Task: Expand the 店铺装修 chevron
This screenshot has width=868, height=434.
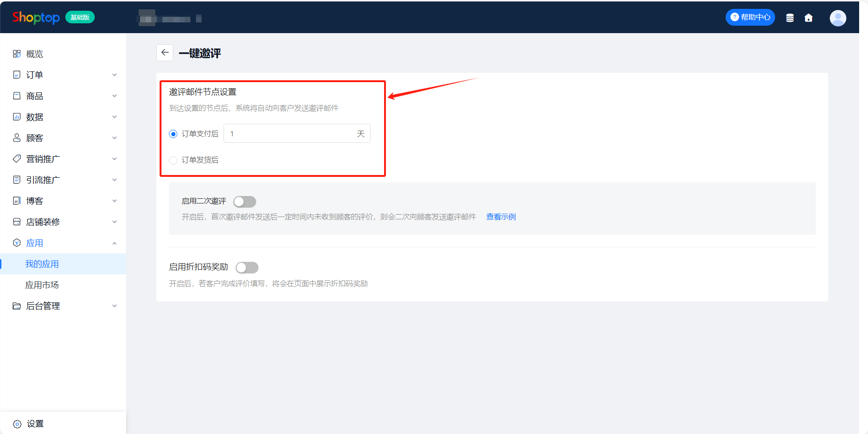Action: pyautogui.click(x=114, y=222)
